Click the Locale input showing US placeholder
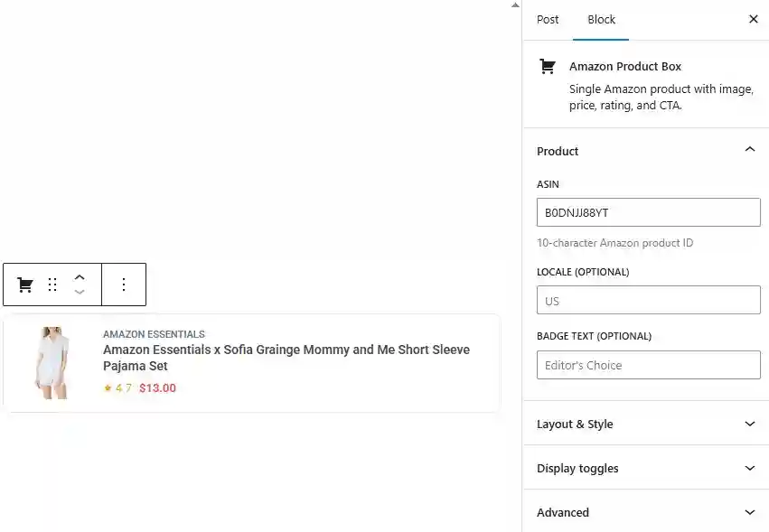This screenshot has height=532, width=769. coord(648,300)
